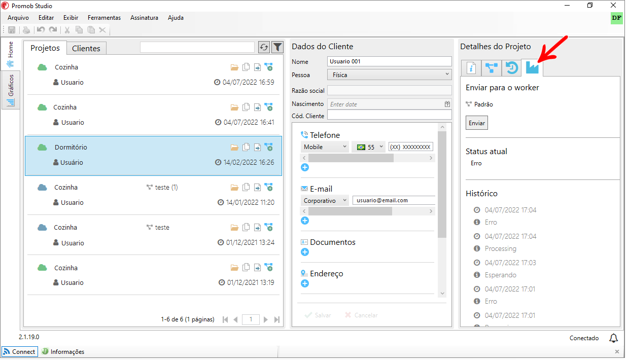
Task: Export the Dormitório project
Action: 257,147
